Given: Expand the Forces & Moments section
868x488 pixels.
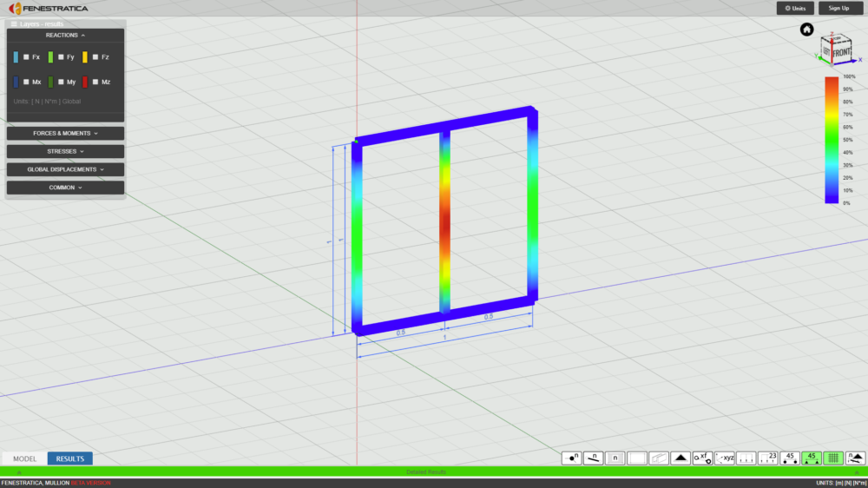Looking at the screenshot, I should coord(65,134).
